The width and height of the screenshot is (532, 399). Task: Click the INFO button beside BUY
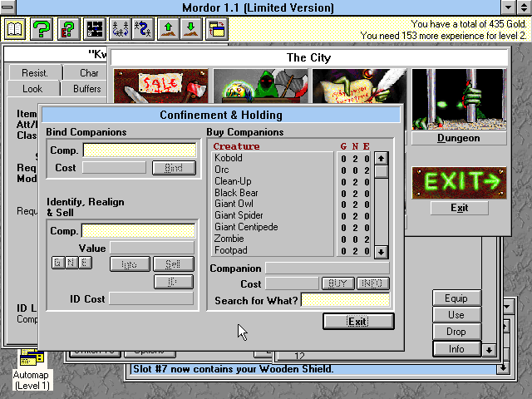click(372, 283)
